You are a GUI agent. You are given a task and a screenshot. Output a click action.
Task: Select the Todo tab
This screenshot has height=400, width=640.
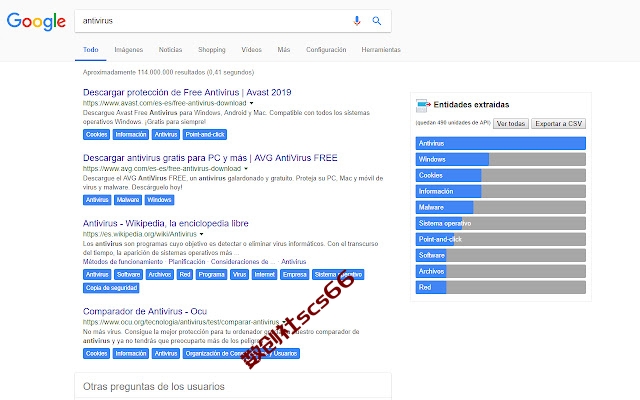point(91,50)
